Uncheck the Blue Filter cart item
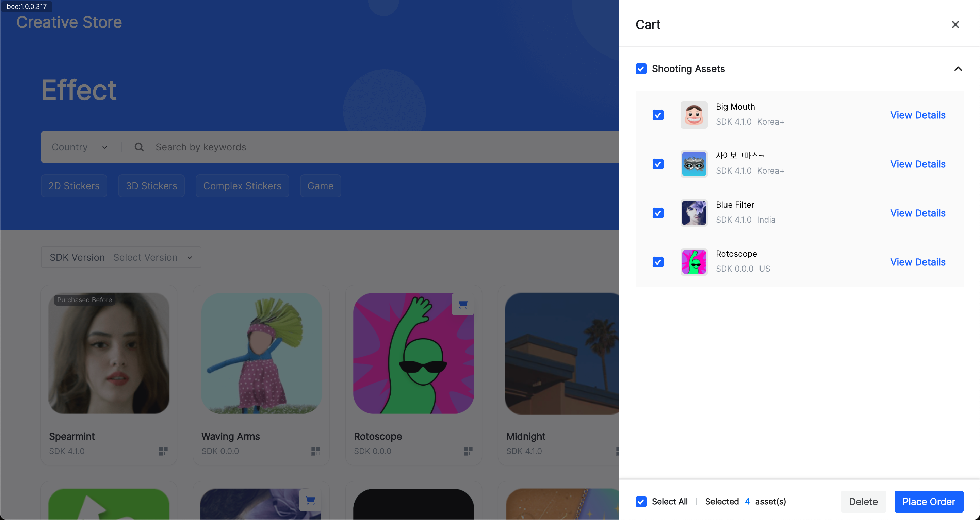Viewport: 980px width, 520px height. (658, 213)
